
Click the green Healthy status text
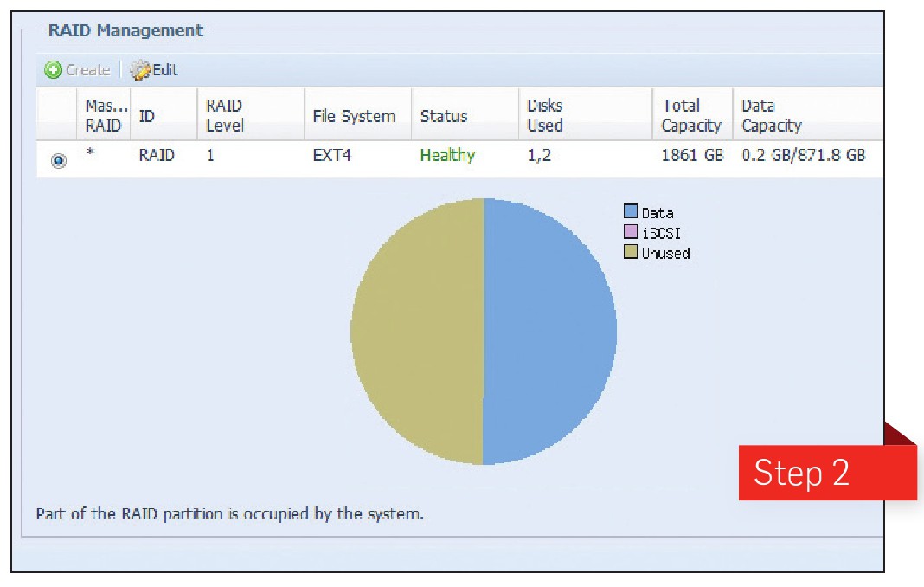tap(447, 156)
